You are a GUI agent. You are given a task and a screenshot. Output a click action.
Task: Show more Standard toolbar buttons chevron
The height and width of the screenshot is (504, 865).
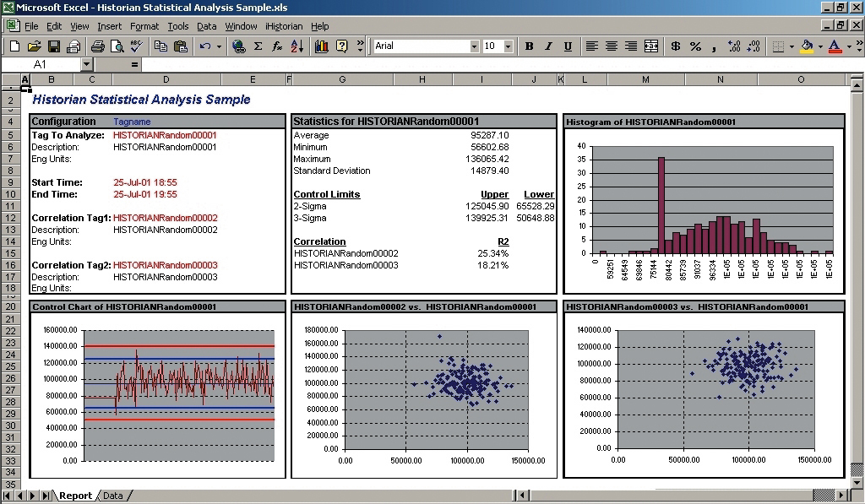pos(360,46)
